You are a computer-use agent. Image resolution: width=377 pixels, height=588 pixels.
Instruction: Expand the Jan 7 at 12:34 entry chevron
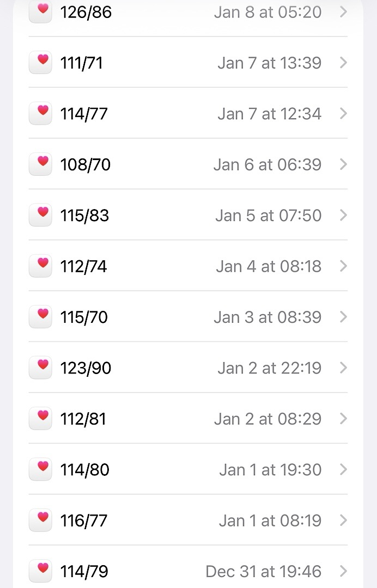click(343, 114)
